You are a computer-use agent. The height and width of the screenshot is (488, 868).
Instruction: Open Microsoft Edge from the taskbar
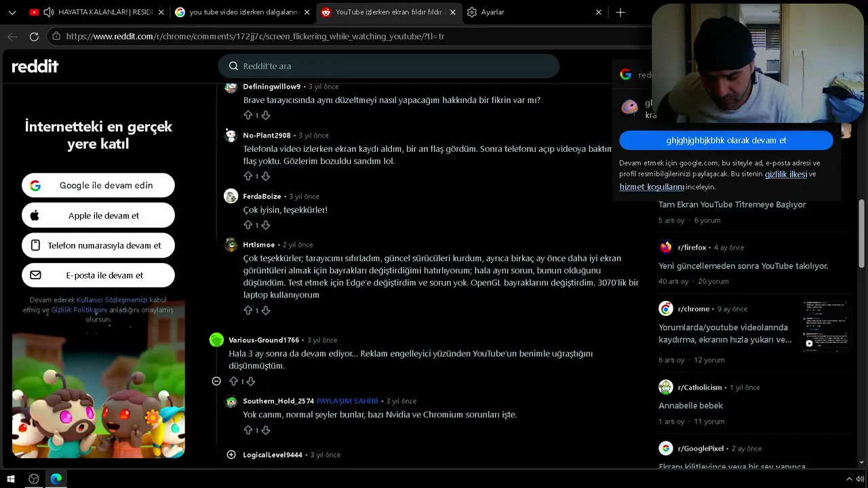coord(56,479)
